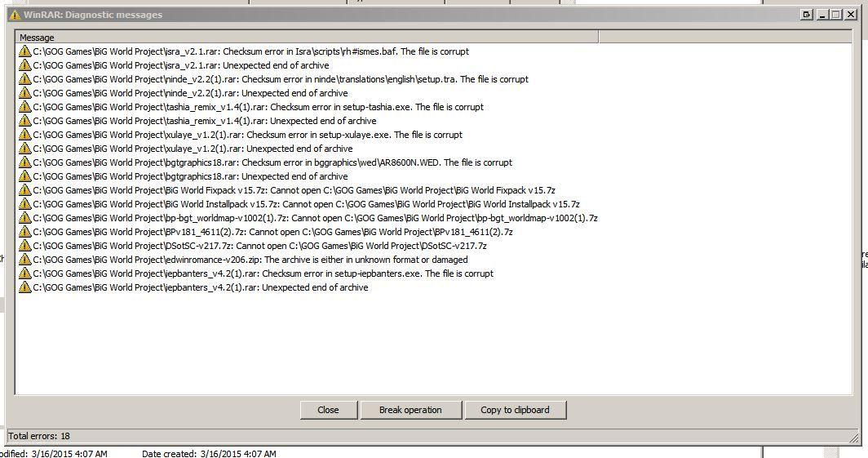Click warning icon for bp-bgt_worldmap row
The image size is (868, 458).
(24, 218)
